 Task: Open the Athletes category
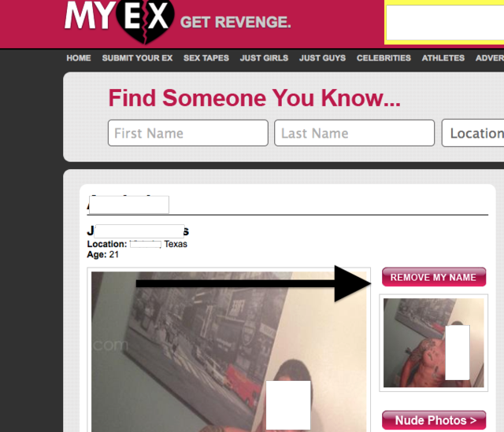click(x=443, y=58)
